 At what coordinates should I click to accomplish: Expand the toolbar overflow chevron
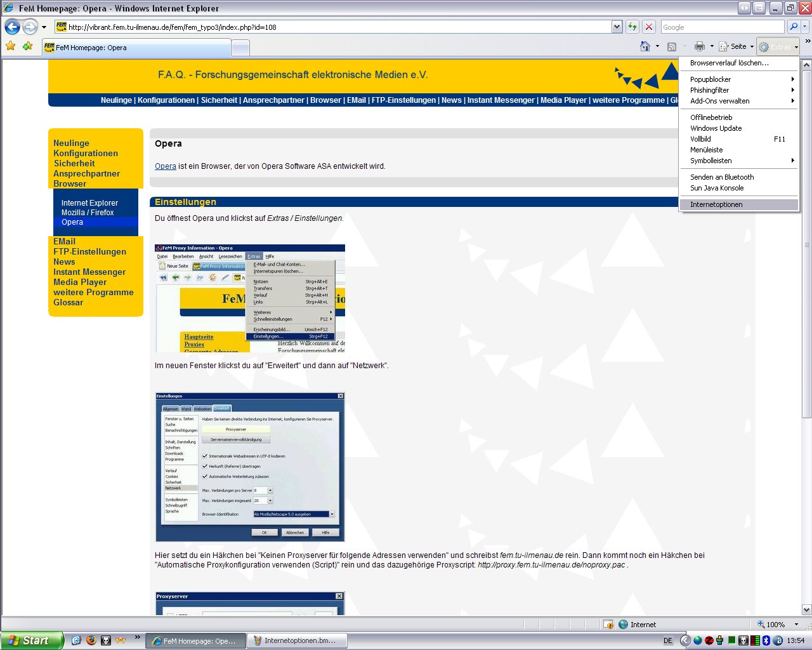pyautogui.click(x=807, y=42)
